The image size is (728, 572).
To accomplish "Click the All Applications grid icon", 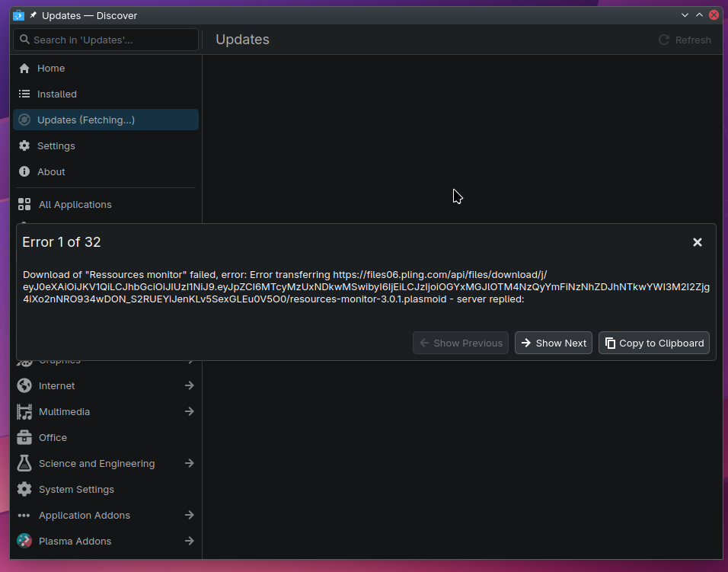I will (24, 204).
